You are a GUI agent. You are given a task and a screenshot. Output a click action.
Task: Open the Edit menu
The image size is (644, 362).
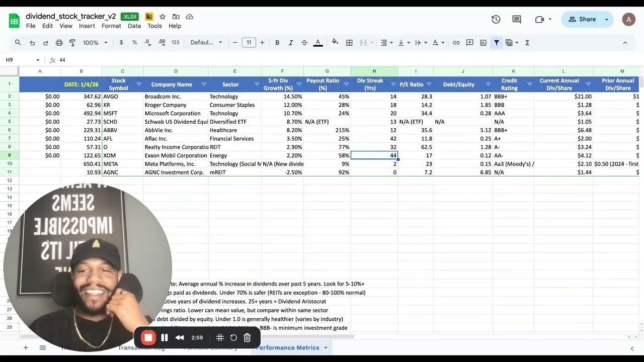tap(47, 26)
